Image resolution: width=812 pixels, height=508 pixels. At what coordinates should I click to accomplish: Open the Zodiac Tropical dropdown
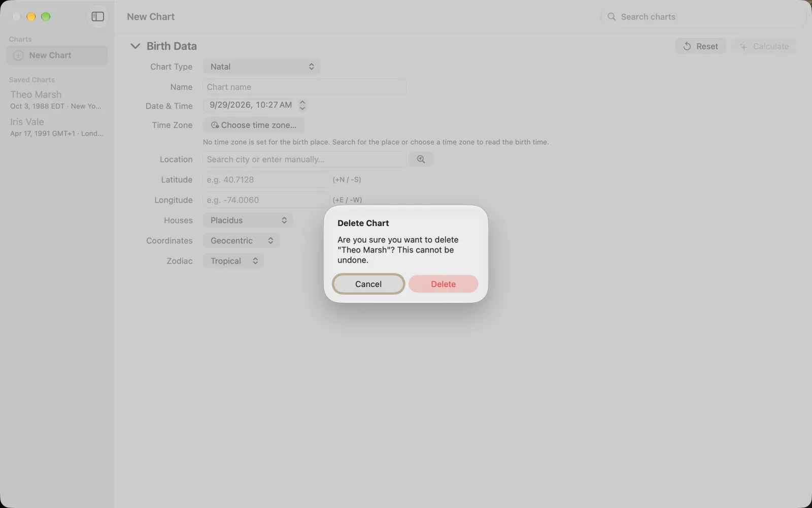coord(233,261)
